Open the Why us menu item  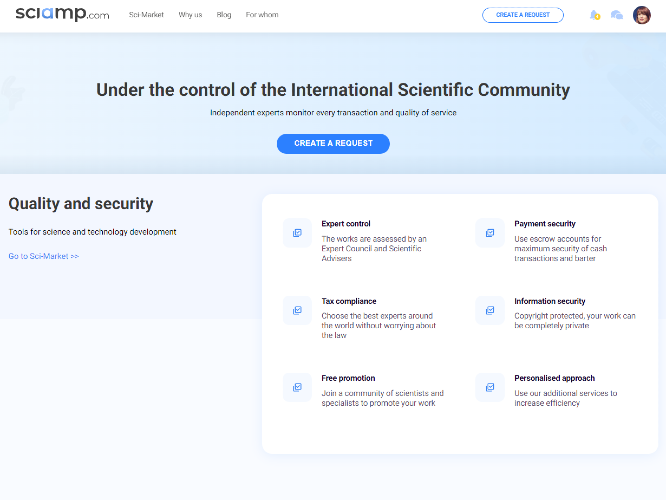point(190,15)
